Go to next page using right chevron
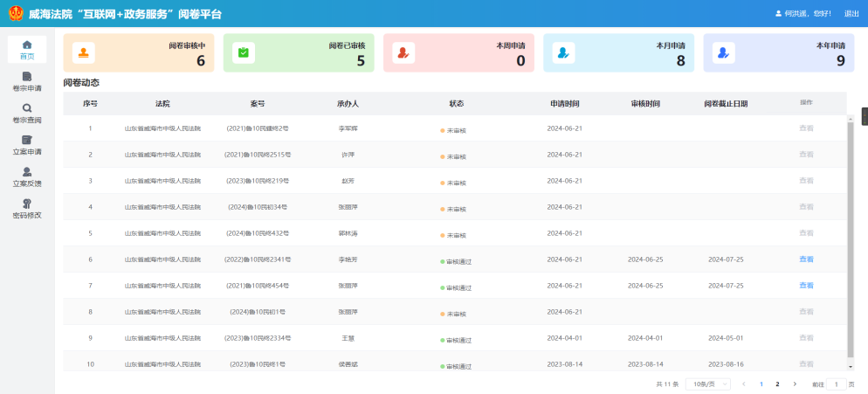Screen dimensions: 868x394 coord(795,384)
